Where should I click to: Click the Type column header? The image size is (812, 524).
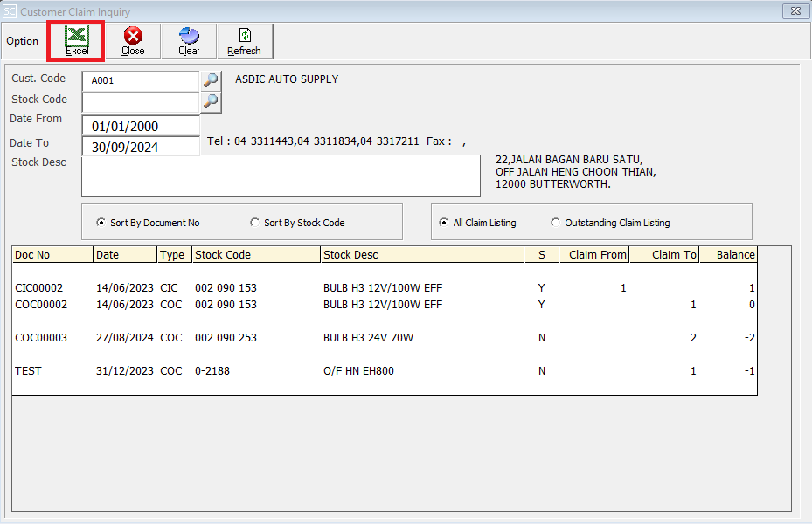[x=175, y=254]
